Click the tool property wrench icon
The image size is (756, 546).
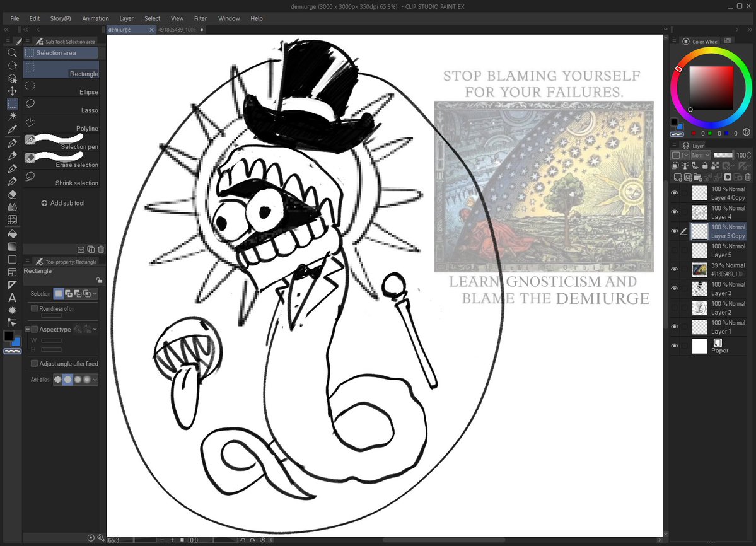pos(101,537)
